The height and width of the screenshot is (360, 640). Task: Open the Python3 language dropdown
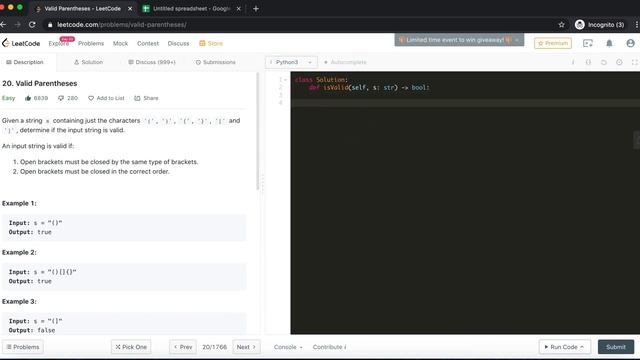pyautogui.click(x=291, y=62)
